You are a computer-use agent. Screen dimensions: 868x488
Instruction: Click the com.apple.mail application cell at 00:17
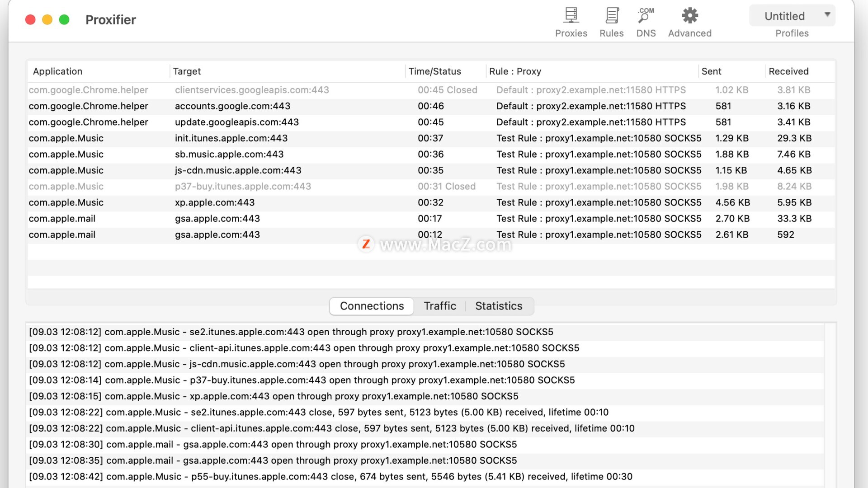pyautogui.click(x=62, y=219)
